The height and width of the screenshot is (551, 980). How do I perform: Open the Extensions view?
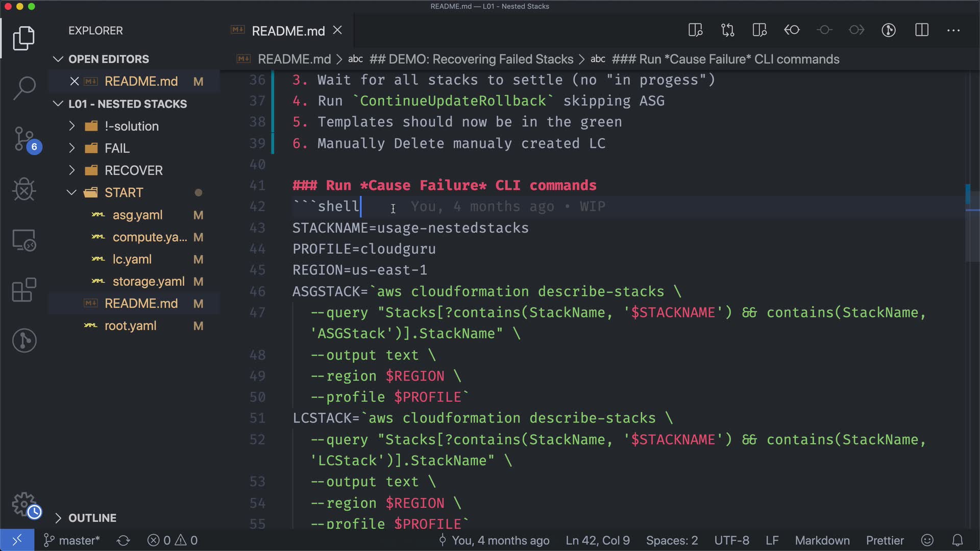point(24,290)
